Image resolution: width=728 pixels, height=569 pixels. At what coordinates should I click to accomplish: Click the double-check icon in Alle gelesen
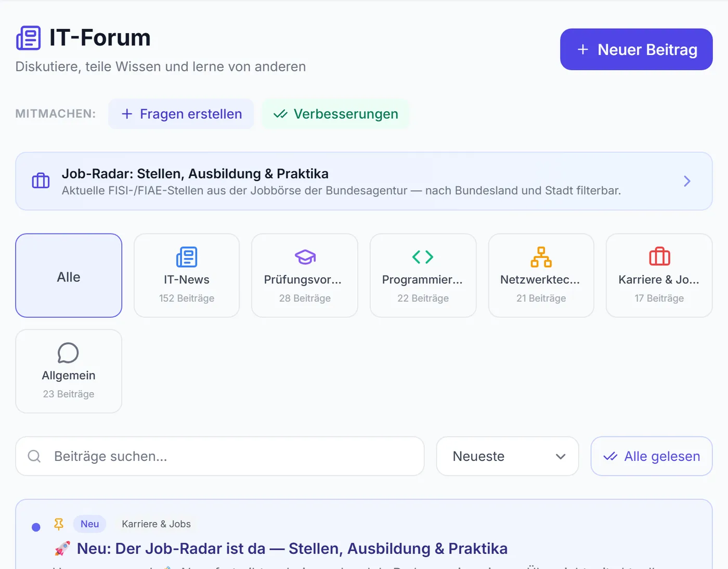click(610, 456)
